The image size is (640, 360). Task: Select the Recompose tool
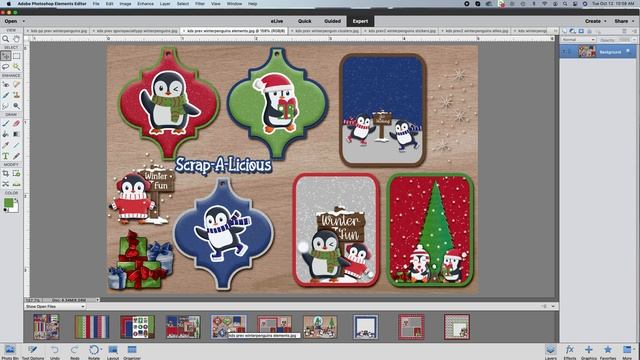pyautogui.click(x=16, y=173)
